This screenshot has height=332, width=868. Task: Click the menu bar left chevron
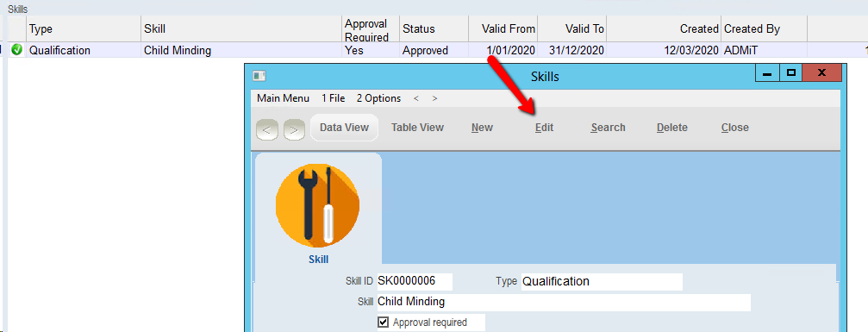point(416,98)
